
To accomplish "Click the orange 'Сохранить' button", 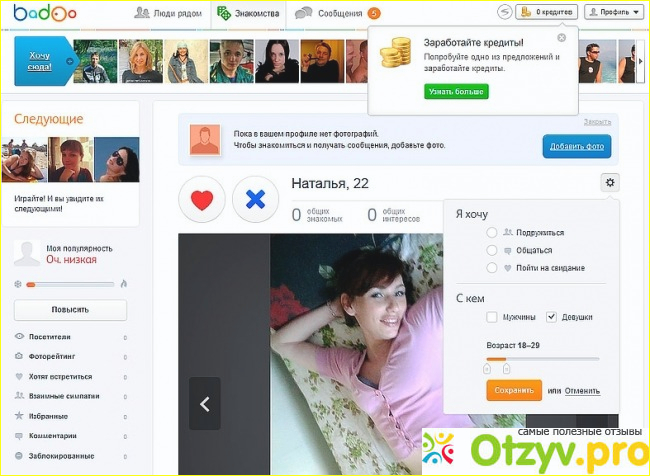I will (514, 390).
